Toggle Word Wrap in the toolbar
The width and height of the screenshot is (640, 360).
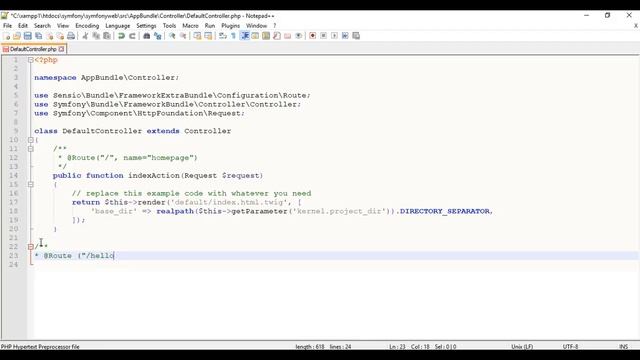click(x=222, y=36)
